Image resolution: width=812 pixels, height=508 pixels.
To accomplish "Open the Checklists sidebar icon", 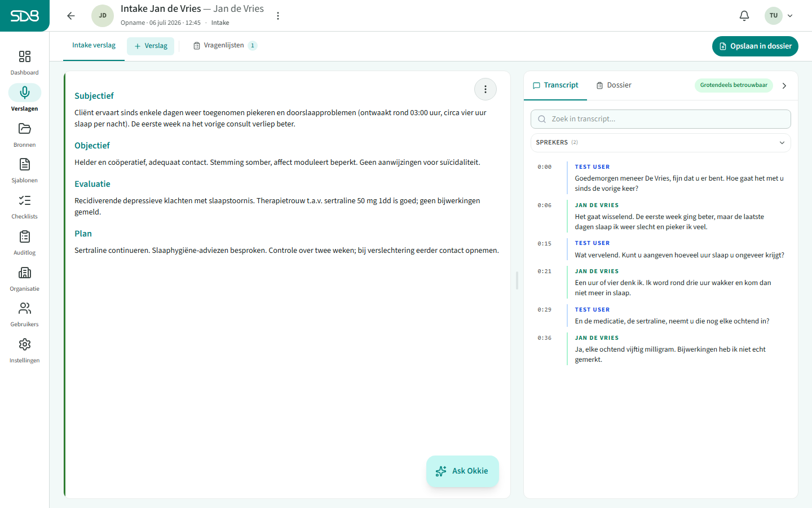I will (x=25, y=200).
